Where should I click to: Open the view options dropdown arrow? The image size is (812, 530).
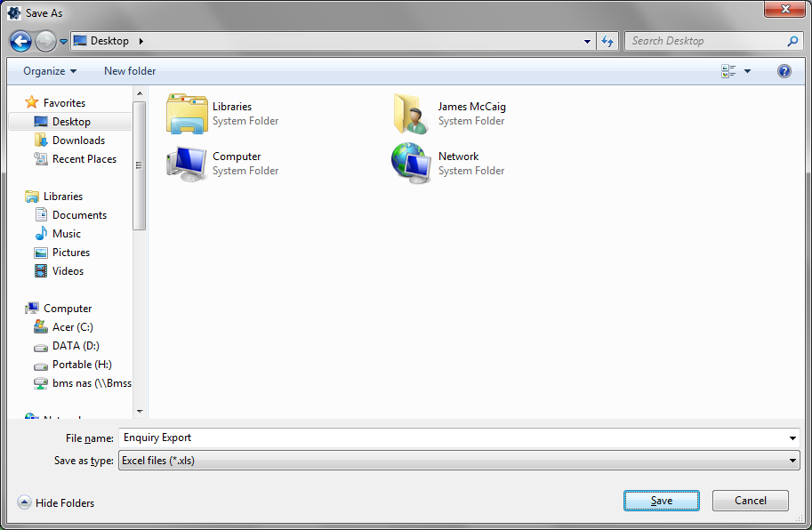[x=747, y=71]
